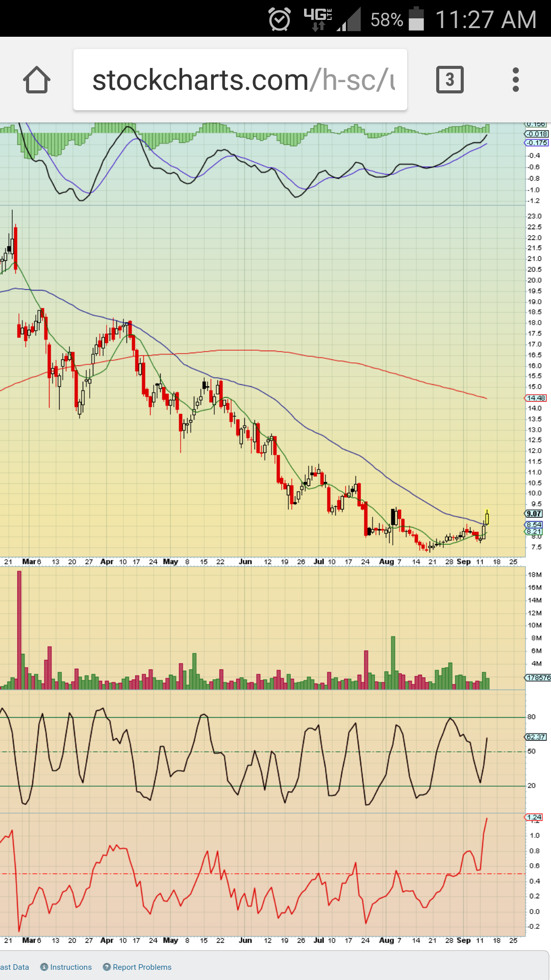Click the 62.37 stochastic value label

click(x=536, y=737)
